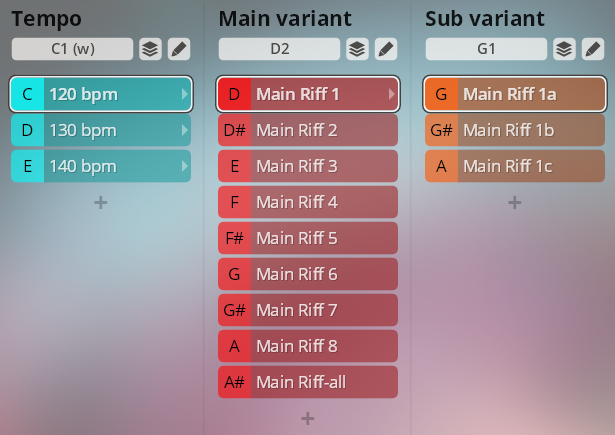
Task: Edit the Main variant with pencil icon
Action: pyautogui.click(x=385, y=49)
